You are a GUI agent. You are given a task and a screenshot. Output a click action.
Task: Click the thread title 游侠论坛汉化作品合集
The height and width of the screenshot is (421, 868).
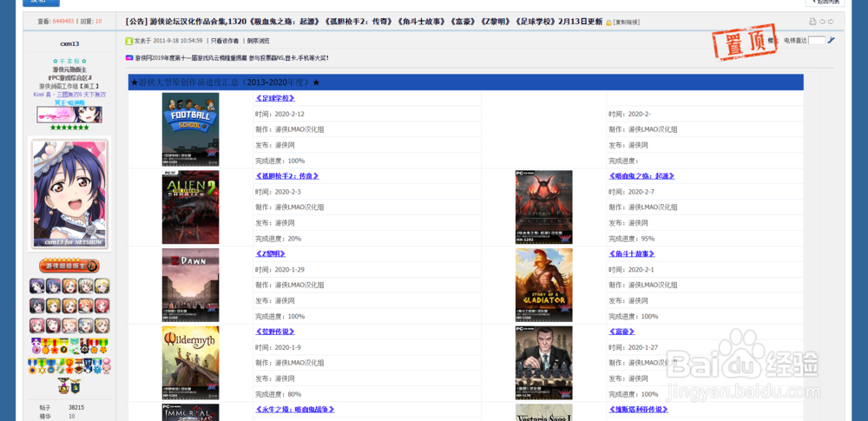tap(364, 22)
